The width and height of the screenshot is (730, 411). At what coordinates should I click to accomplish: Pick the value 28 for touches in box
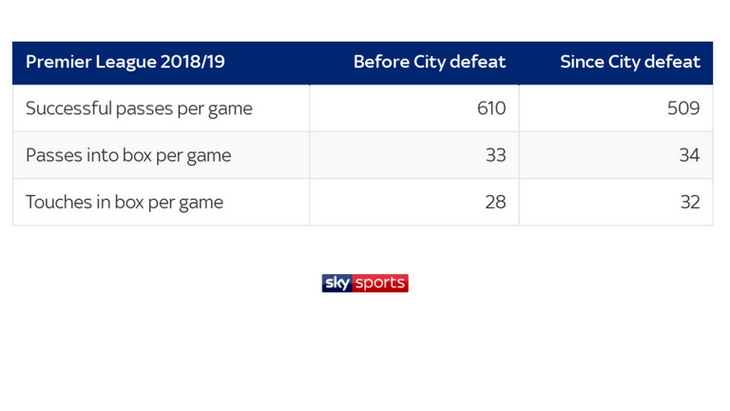point(495,202)
